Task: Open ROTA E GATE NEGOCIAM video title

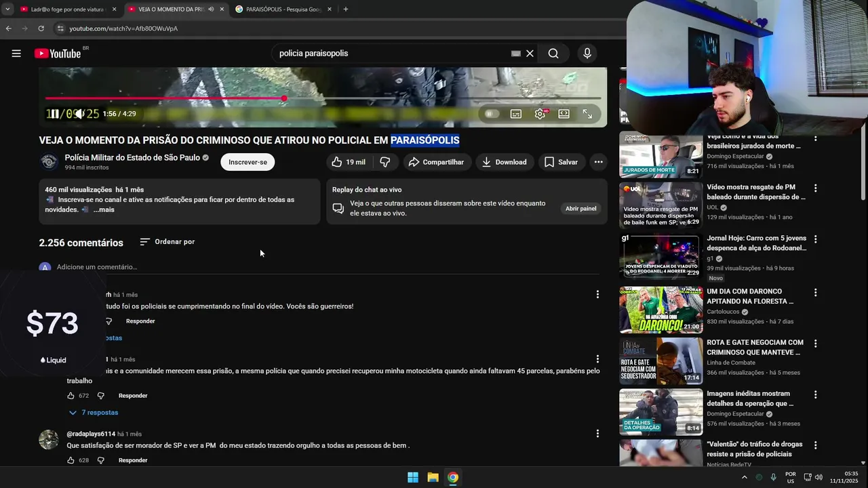Action: (x=755, y=348)
